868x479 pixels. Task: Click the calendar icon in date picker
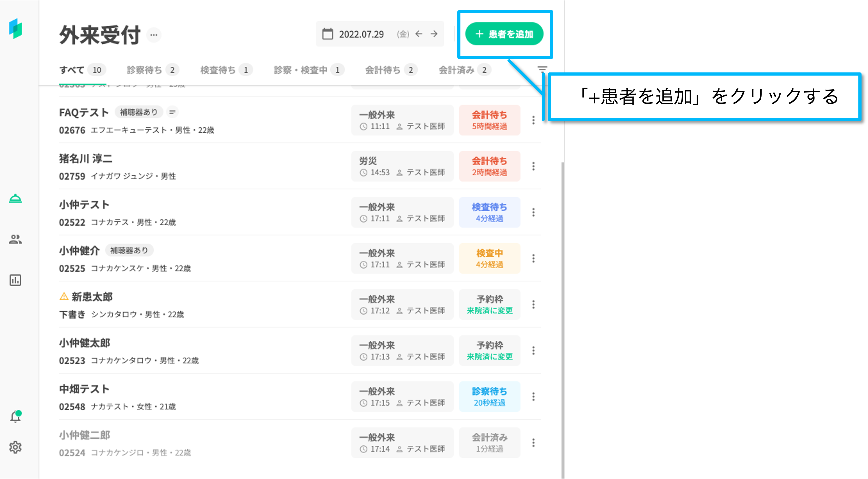327,34
